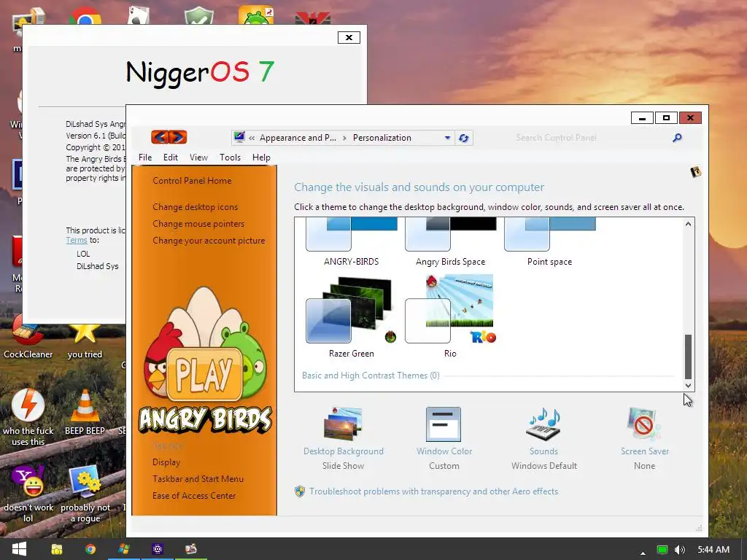The height and width of the screenshot is (560, 747).
Task: Open the Window Color Custom settings
Action: pos(444,438)
